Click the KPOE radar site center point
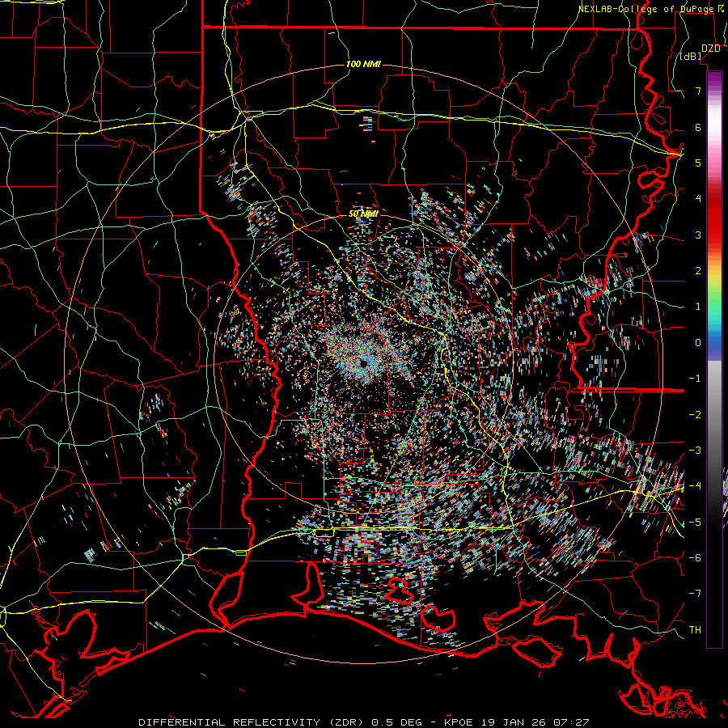 [363, 363]
